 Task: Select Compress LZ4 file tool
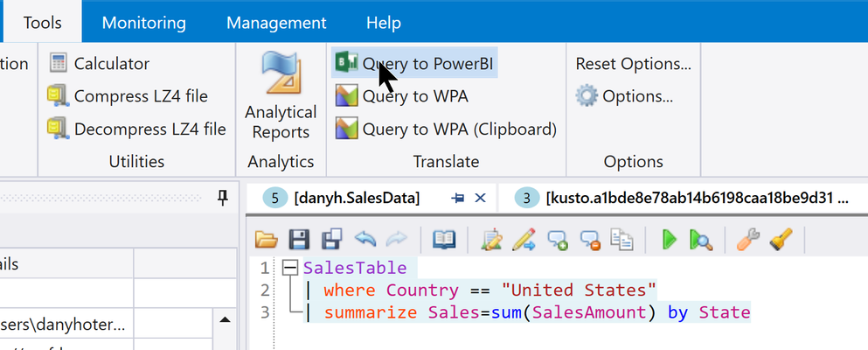click(128, 96)
